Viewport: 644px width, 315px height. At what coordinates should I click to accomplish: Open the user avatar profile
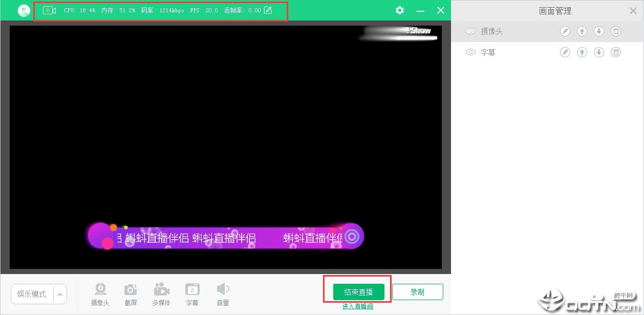[x=24, y=11]
